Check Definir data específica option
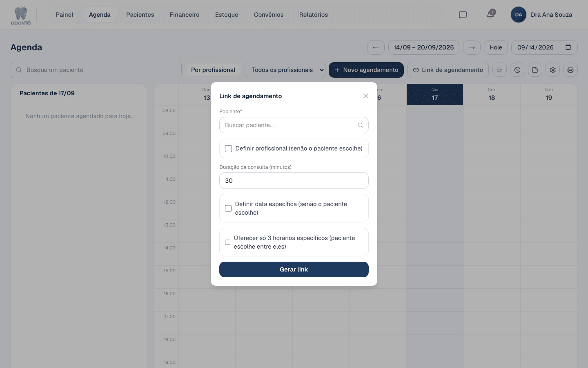Screen dimensions: 588x368 (228, 208)
